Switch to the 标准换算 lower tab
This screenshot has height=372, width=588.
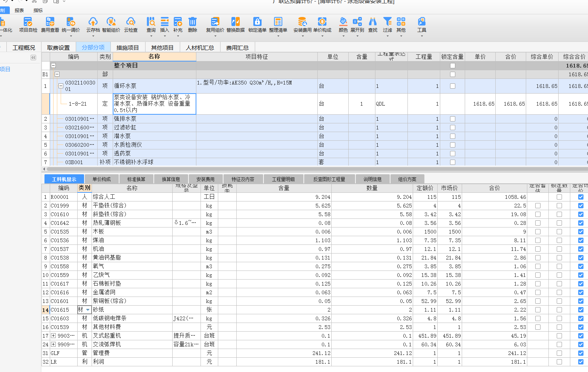point(136,179)
